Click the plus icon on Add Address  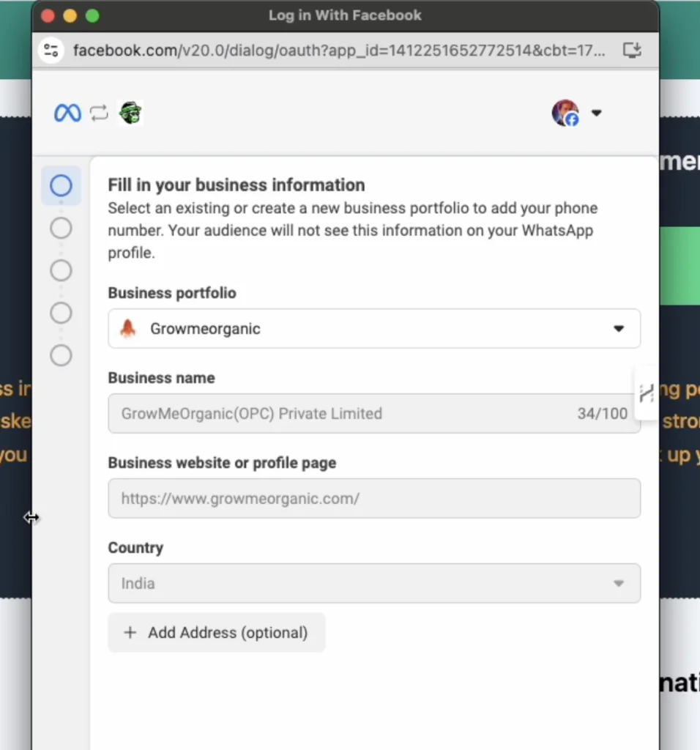point(130,633)
